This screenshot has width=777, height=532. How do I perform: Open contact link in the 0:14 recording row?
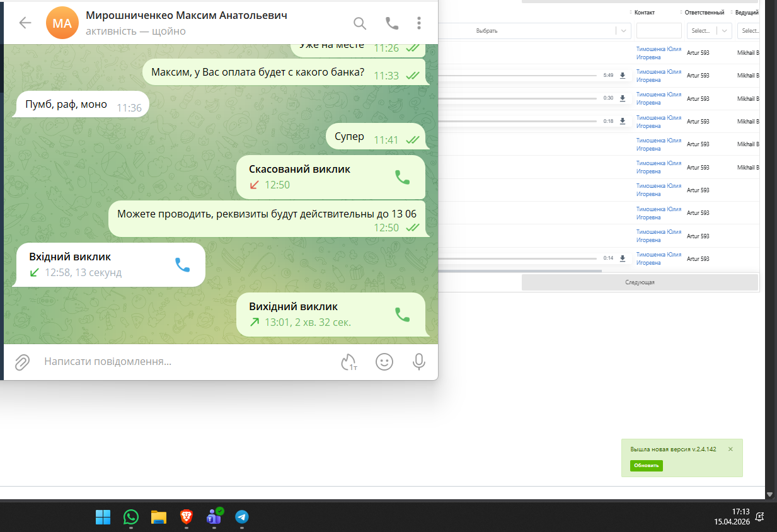tap(659, 258)
